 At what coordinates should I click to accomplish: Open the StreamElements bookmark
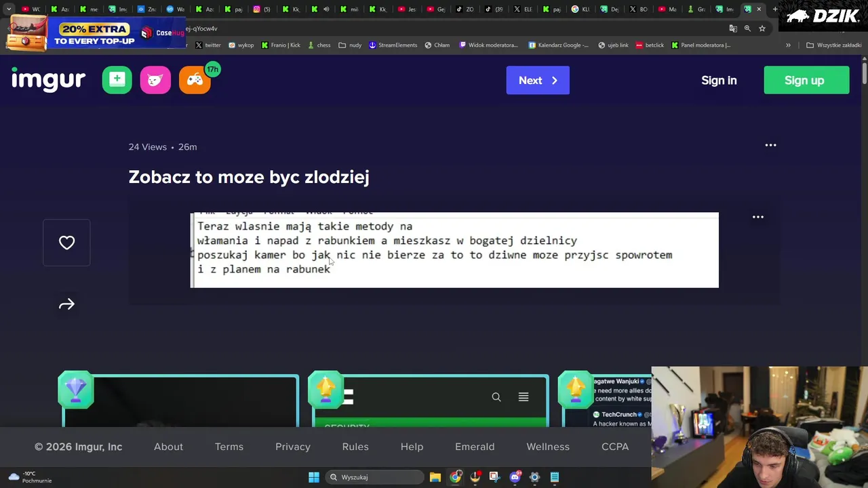coord(393,45)
